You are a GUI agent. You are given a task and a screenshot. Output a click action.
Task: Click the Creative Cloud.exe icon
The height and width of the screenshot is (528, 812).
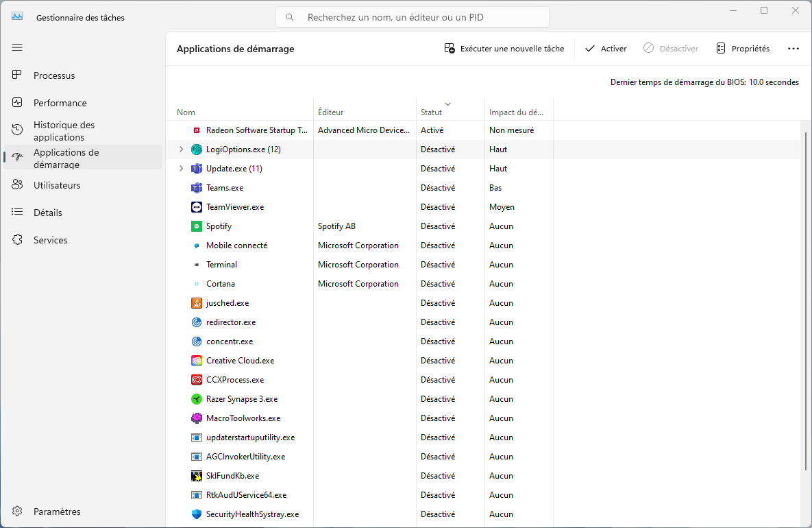197,361
